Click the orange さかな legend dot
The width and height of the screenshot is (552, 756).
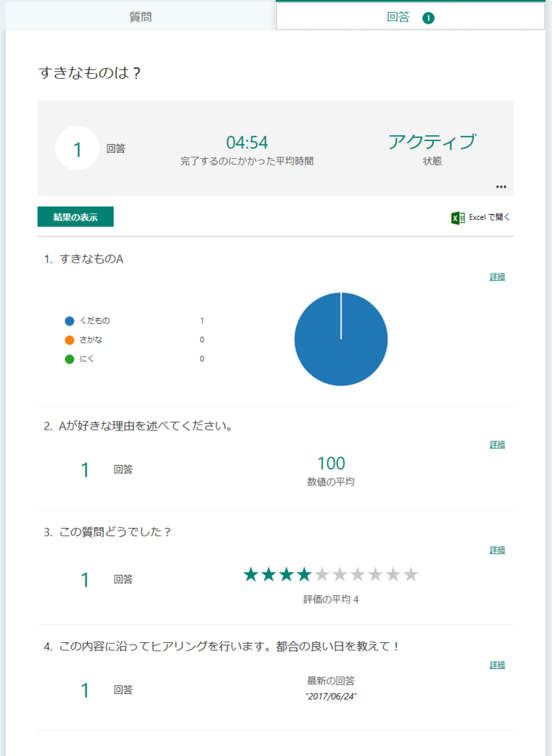(69, 340)
